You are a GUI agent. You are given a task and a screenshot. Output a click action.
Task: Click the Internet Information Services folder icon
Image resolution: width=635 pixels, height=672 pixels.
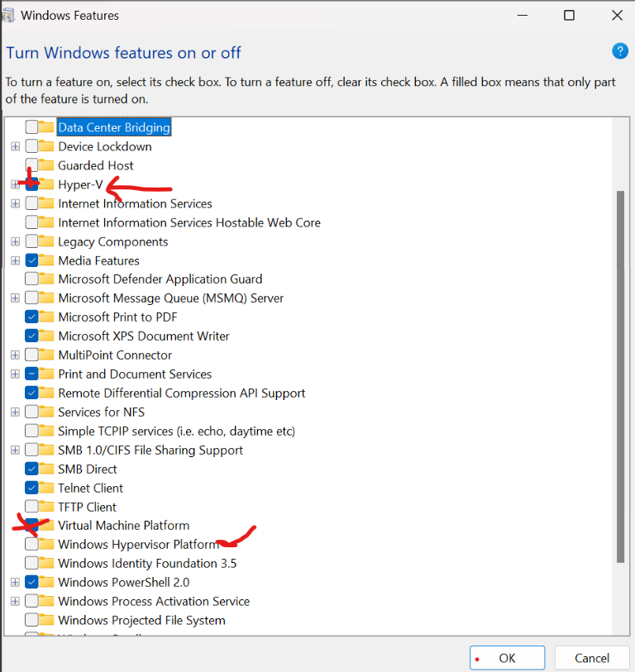tap(46, 203)
